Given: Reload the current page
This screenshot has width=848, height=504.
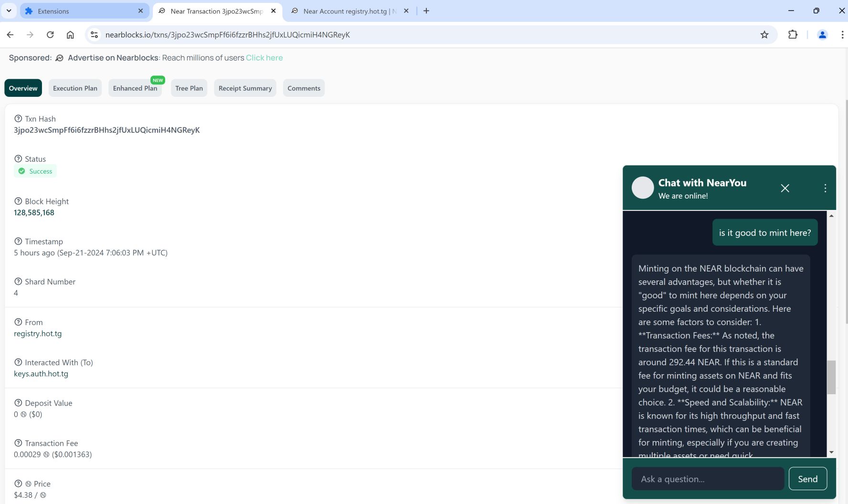Looking at the screenshot, I should (50, 35).
